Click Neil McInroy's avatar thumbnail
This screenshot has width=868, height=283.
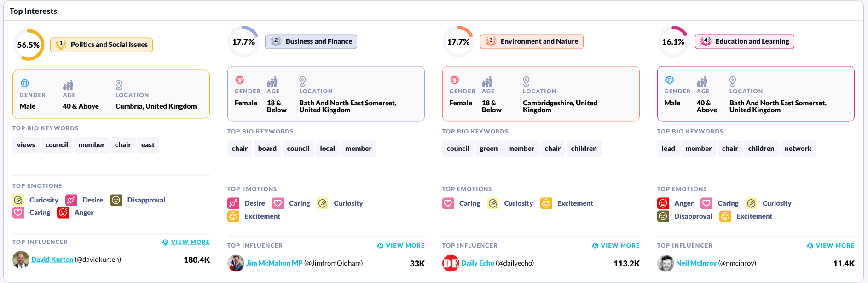(665, 263)
